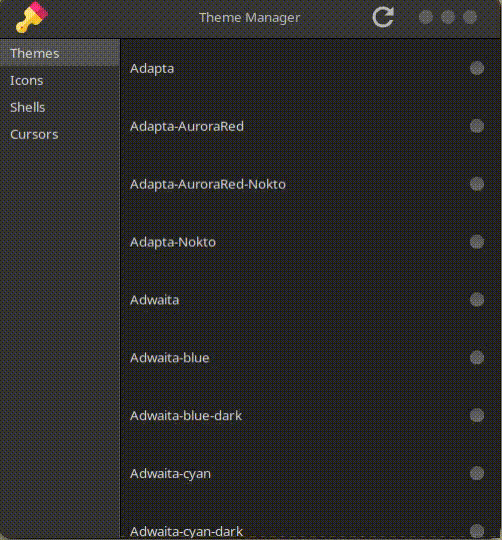This screenshot has height=540, width=502.
Task: Click the refresh icon in the header bar
Action: [x=383, y=17]
